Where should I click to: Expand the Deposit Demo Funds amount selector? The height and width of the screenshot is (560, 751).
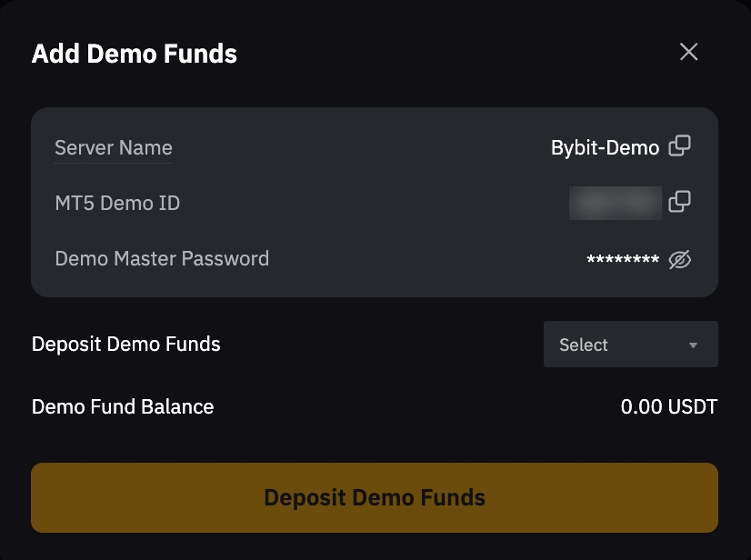[x=631, y=344]
